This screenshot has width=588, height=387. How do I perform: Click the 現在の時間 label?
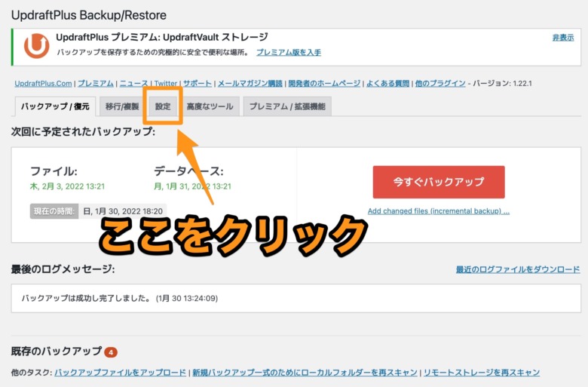coord(54,211)
